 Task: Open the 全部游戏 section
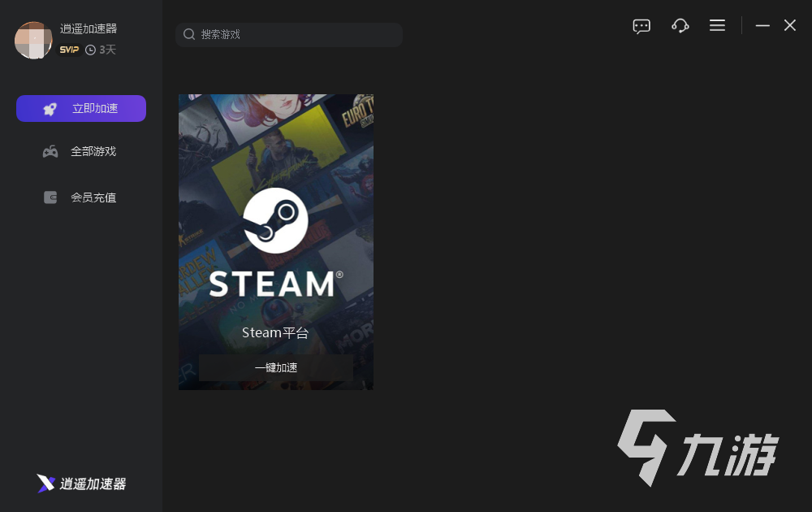click(x=93, y=152)
